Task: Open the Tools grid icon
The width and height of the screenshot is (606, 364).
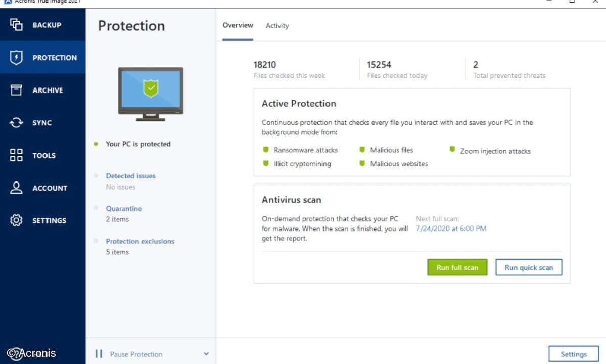Action: point(16,155)
